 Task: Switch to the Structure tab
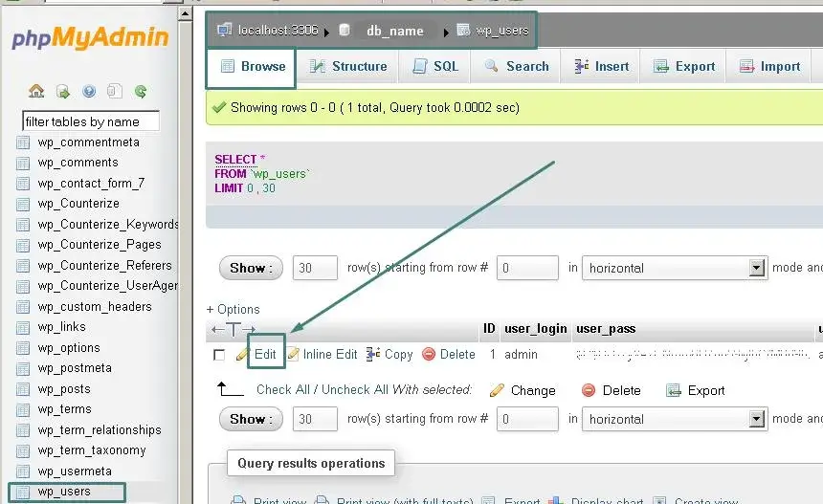coord(348,67)
